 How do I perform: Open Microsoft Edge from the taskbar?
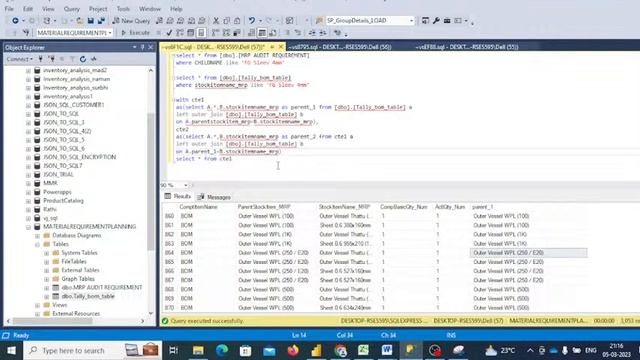pyautogui.click(x=222, y=350)
